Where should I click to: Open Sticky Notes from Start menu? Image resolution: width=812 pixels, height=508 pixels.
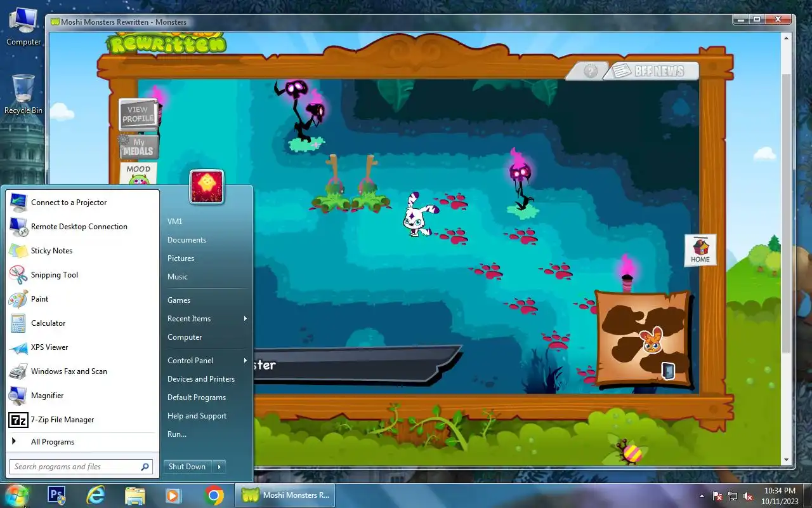82,251
